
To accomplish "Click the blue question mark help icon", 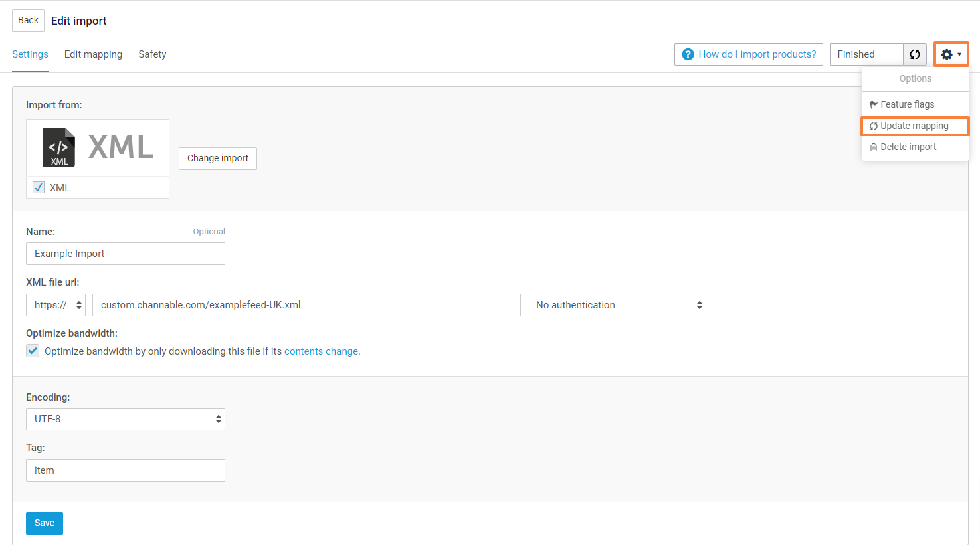I will [688, 54].
